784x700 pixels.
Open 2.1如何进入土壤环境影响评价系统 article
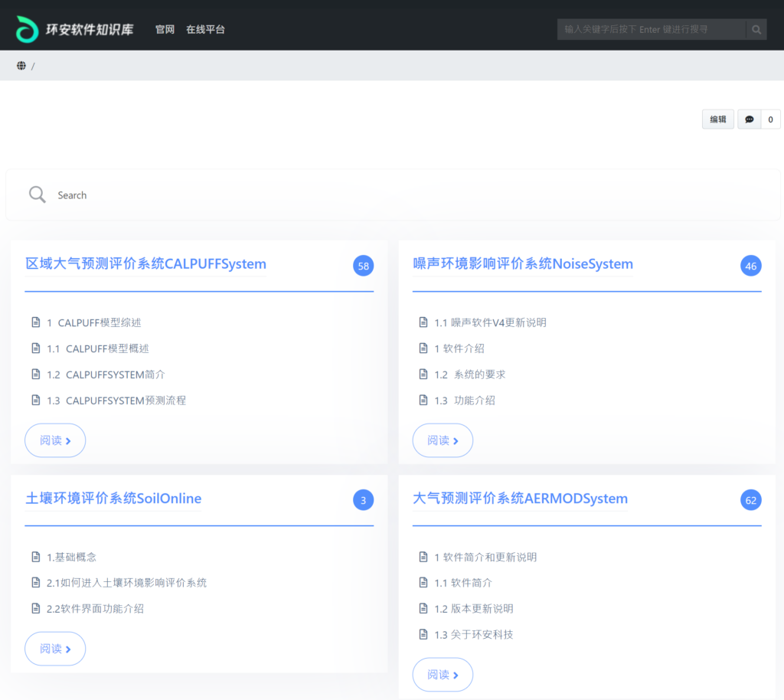pos(126,583)
